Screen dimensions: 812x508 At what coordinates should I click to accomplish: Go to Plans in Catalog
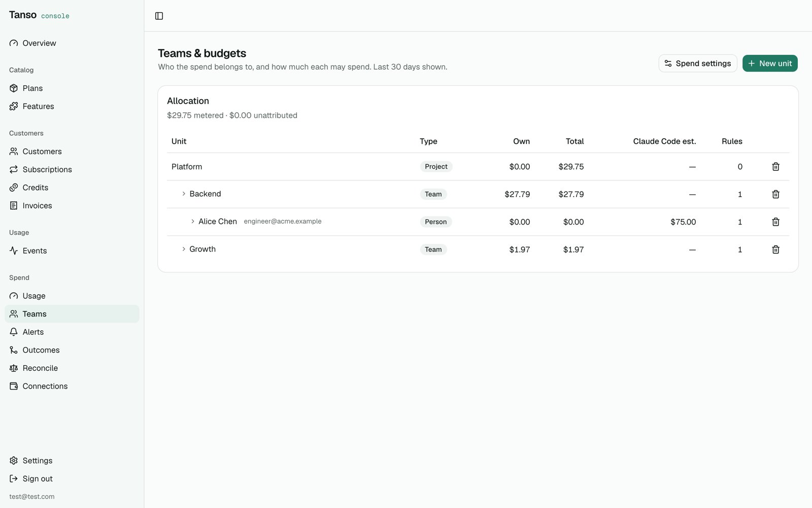pyautogui.click(x=72, y=88)
